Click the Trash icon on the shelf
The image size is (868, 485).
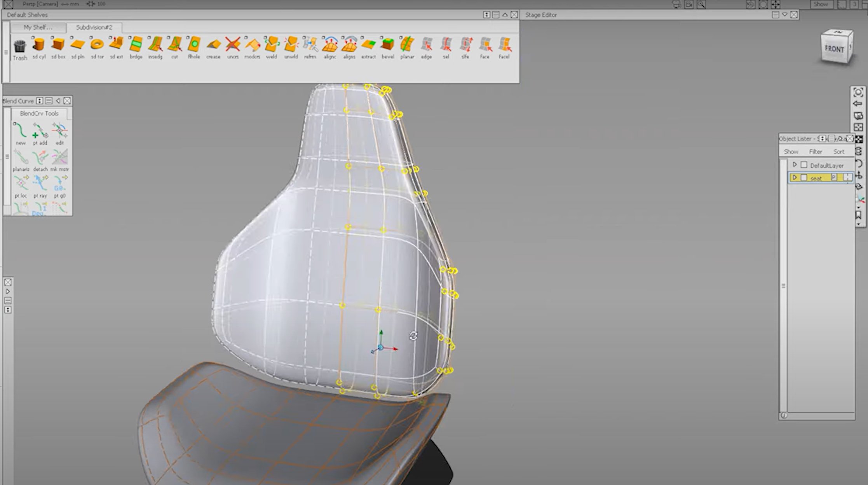19,46
